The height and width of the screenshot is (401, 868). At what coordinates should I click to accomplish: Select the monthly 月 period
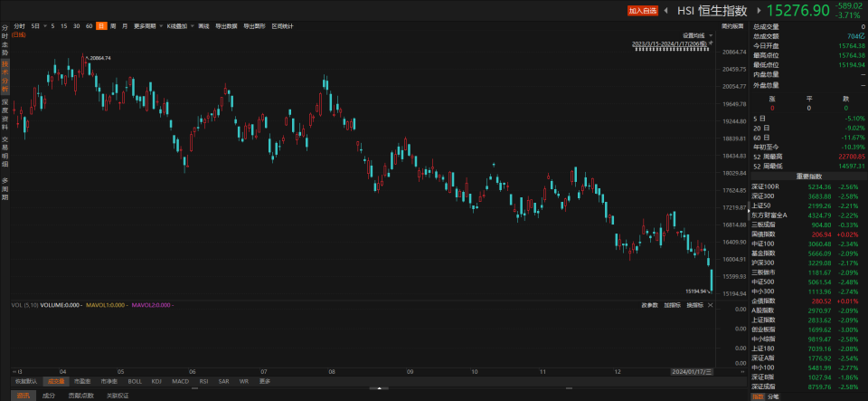(125, 26)
